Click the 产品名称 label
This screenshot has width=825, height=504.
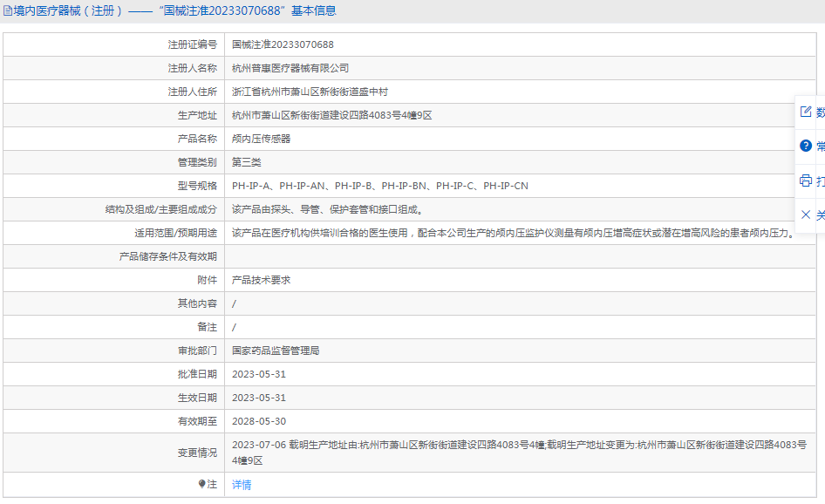(197, 139)
